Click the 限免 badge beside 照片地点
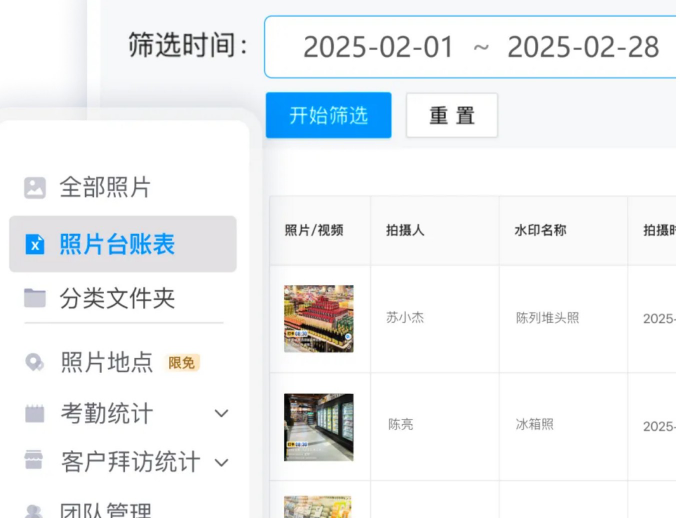This screenshot has height=518, width=681. click(x=182, y=363)
